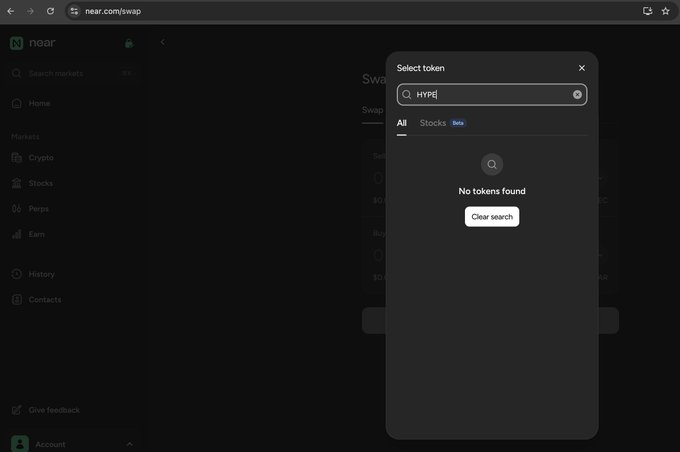Bookmark this page with the star icon
680x452 pixels.
tap(665, 11)
